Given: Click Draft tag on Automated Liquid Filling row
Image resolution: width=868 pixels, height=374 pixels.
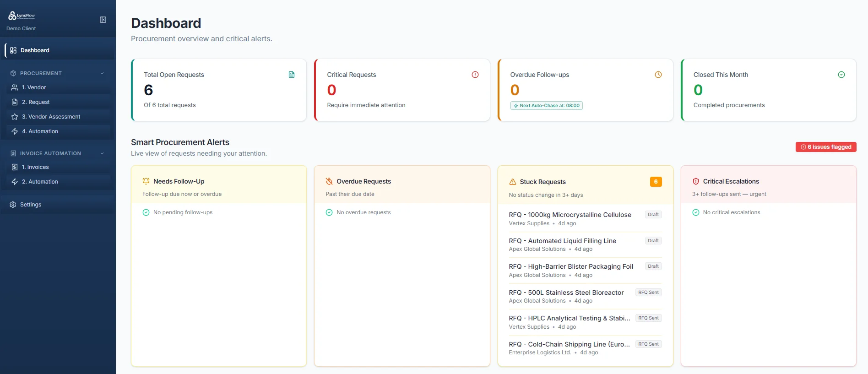Looking at the screenshot, I should click(653, 241).
